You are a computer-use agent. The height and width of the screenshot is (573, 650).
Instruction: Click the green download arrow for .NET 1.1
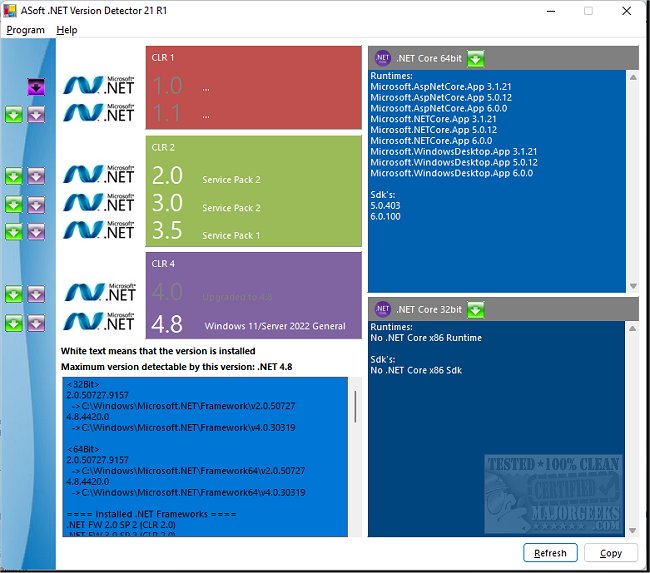point(14,115)
